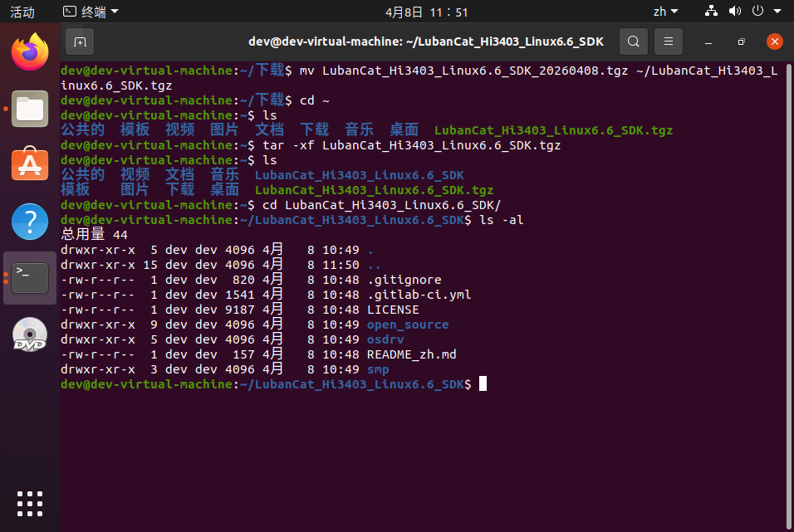Open terminal search with the magnifier icon
This screenshot has width=794, height=532.
(633, 41)
